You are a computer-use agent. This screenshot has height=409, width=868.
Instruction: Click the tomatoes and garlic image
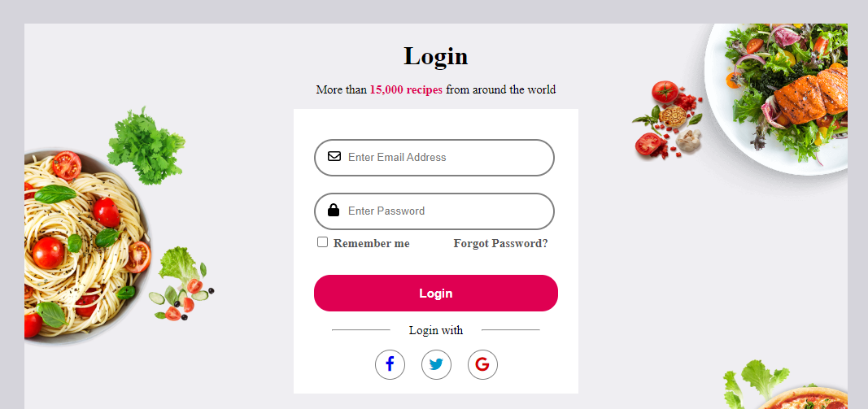pos(668,120)
